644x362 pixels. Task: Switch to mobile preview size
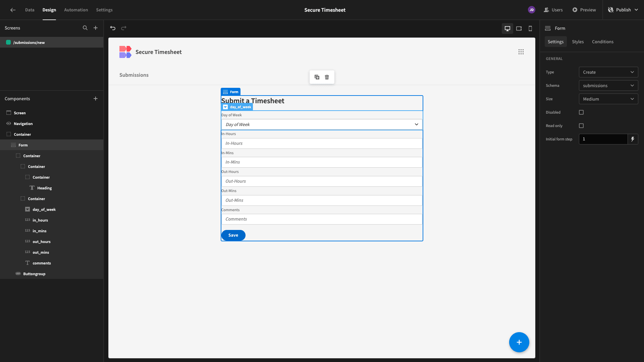530,28
